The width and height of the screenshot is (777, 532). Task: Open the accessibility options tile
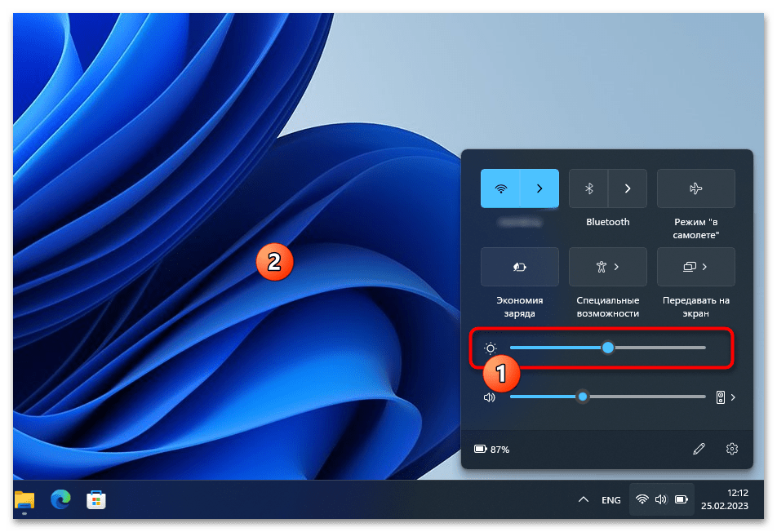click(607, 267)
